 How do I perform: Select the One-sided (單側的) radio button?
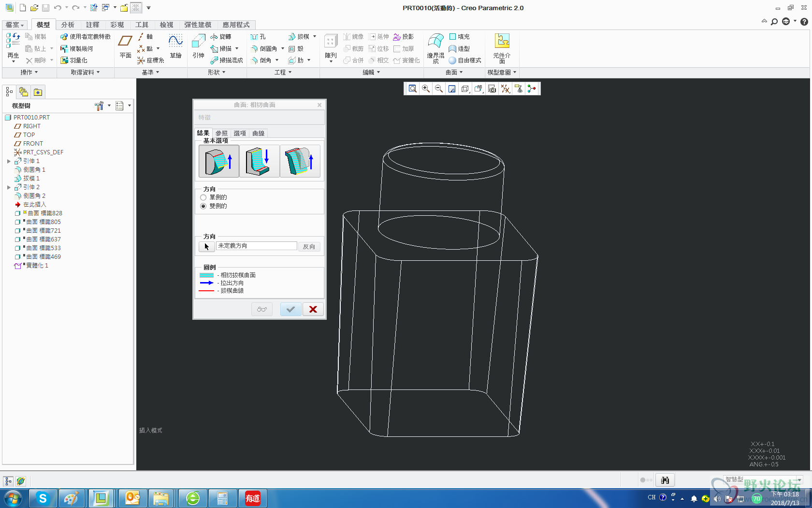203,197
